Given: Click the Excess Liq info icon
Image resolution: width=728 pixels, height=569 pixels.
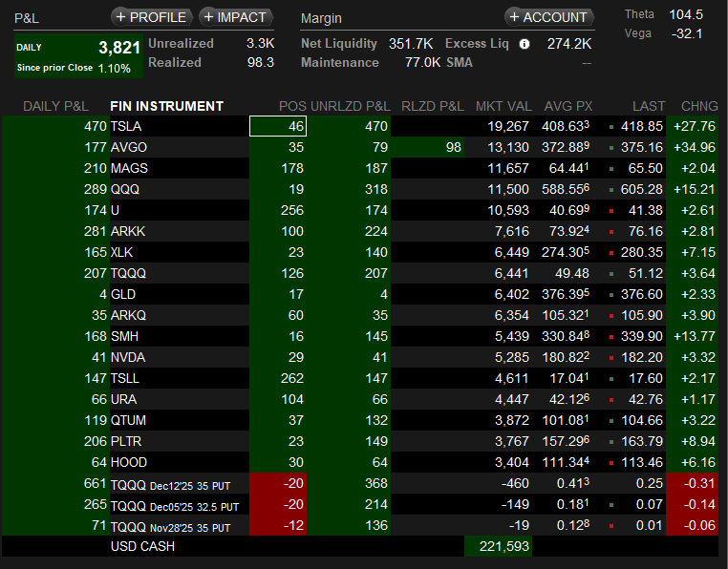Looking at the screenshot, I should coord(525,44).
